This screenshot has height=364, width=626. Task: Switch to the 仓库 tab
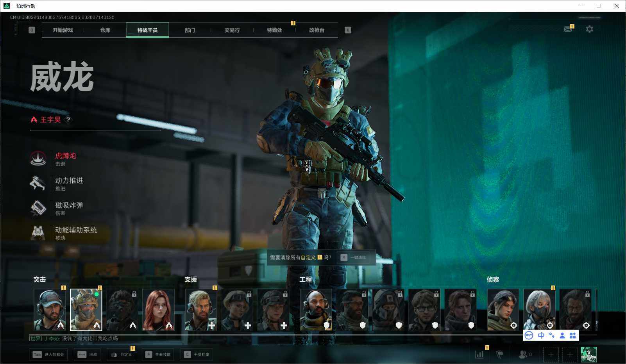(x=105, y=30)
